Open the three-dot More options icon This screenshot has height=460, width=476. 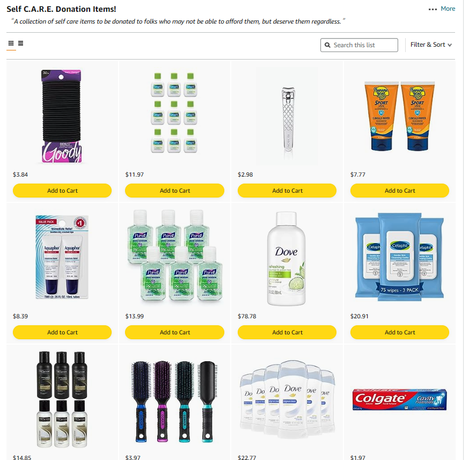pos(433,10)
